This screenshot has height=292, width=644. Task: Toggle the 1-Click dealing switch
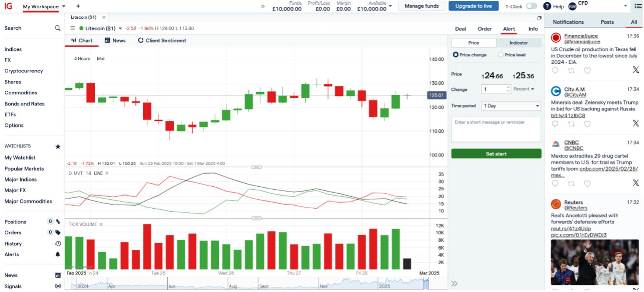(531, 6)
